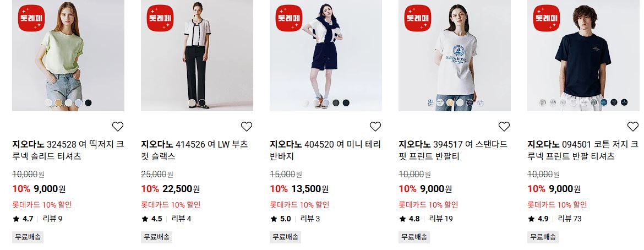The height and width of the screenshot is (250, 644).
Task: Click 롯데카드 10% 할인 under bootcut slacks
Action: coord(171,205)
